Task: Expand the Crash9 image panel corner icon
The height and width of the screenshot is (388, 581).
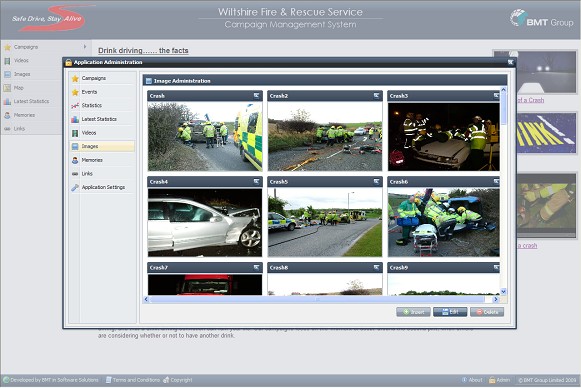Action: (x=496, y=267)
